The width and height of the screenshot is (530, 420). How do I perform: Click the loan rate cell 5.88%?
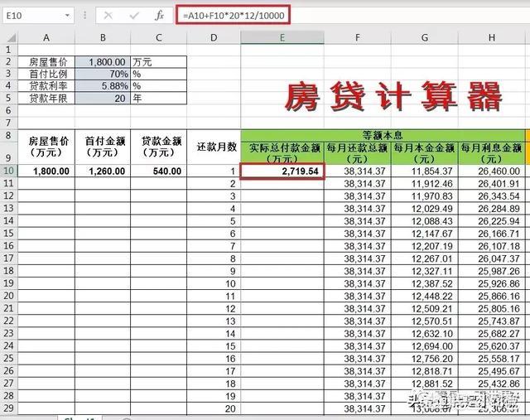pos(102,85)
